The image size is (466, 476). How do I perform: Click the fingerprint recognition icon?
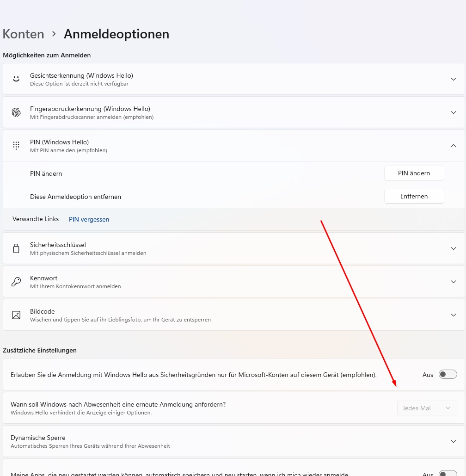tap(16, 112)
